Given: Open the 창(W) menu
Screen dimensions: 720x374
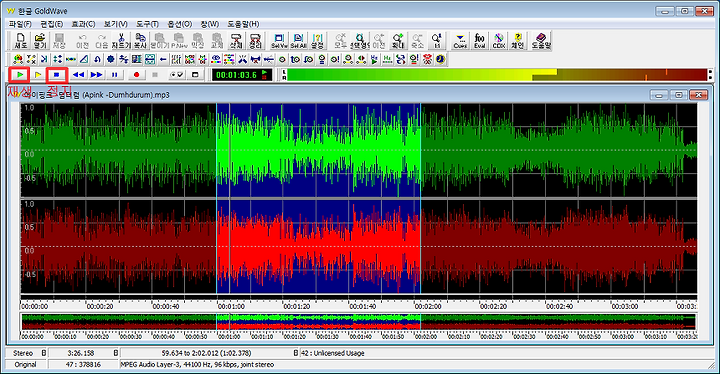Looking at the screenshot, I should pyautogui.click(x=209, y=24).
